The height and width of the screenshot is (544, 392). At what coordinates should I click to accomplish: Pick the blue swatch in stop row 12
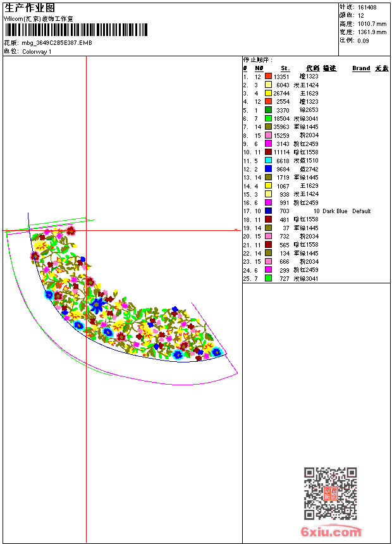tap(268, 169)
